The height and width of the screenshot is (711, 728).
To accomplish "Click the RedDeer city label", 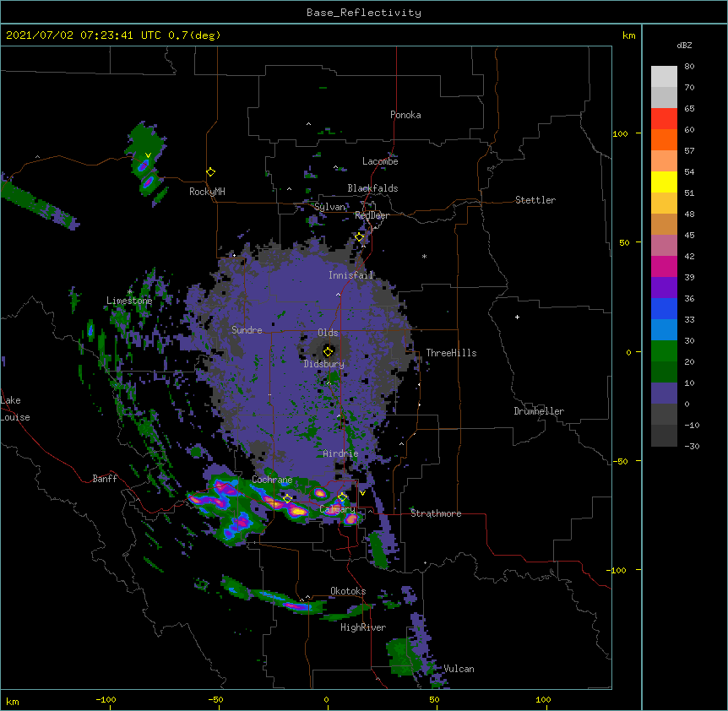I will pyautogui.click(x=372, y=215).
